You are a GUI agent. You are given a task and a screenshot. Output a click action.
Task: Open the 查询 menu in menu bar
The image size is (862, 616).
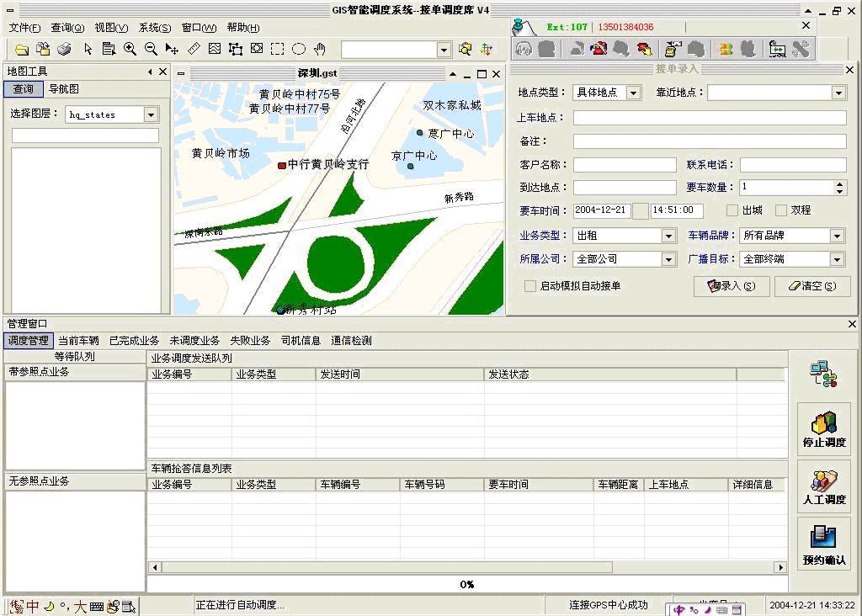67,28
